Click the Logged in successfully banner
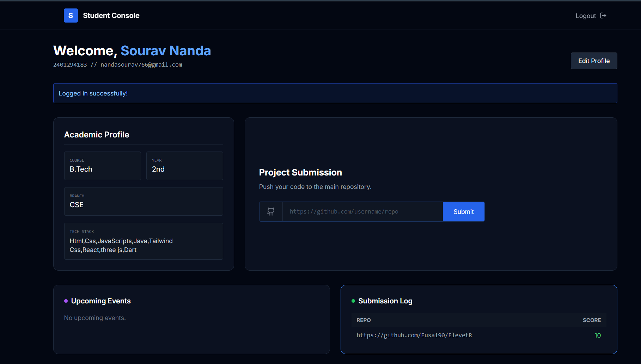 [335, 93]
